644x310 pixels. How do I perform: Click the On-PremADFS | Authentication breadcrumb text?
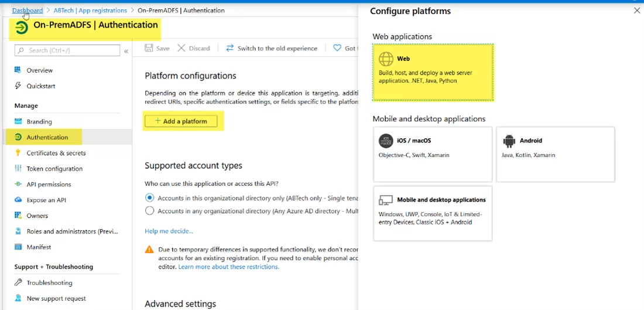click(x=181, y=11)
